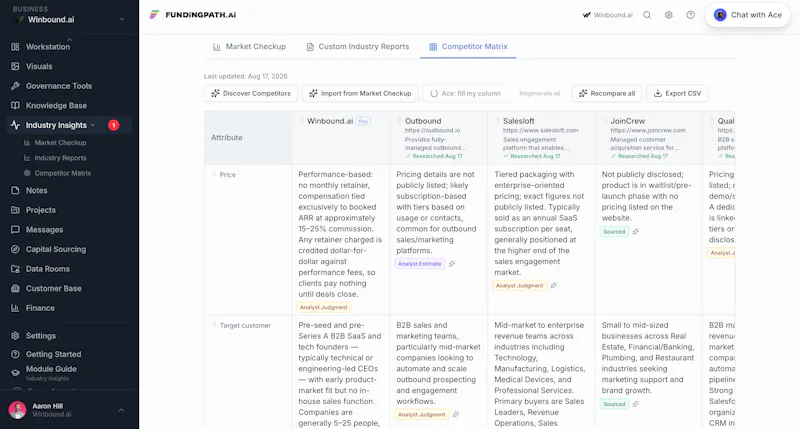Screen dimensions: 800x429
Task: Open Data Rooms
Action: click(x=47, y=269)
